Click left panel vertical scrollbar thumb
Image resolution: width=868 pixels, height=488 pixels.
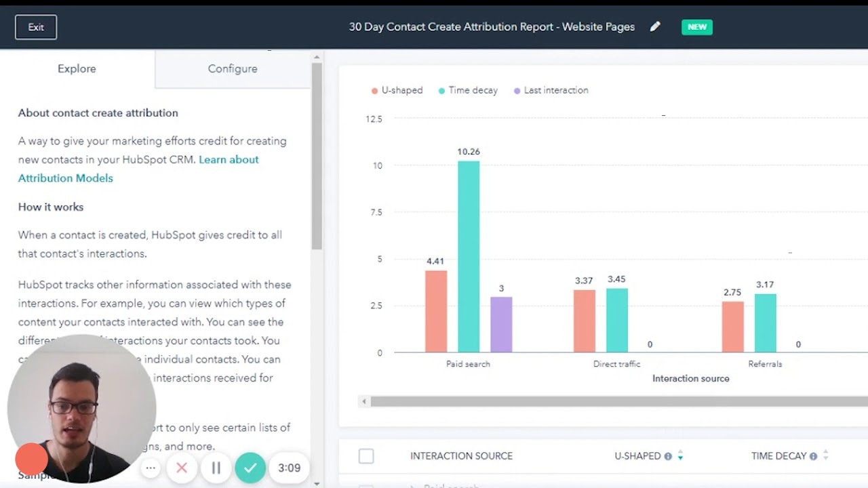[x=316, y=157]
